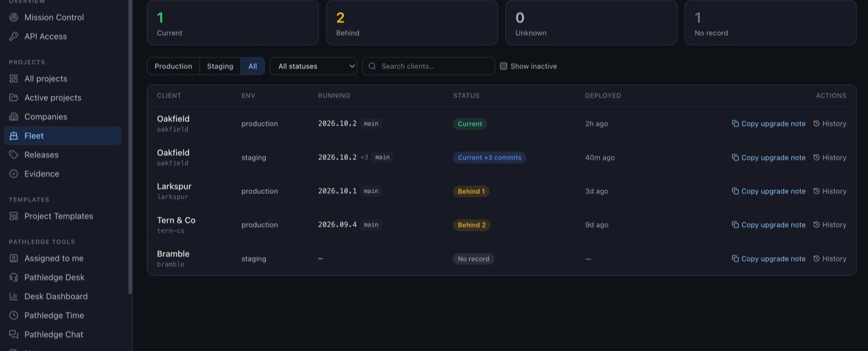Open History for Bramble
This screenshot has width=868, height=351.
tap(829, 259)
